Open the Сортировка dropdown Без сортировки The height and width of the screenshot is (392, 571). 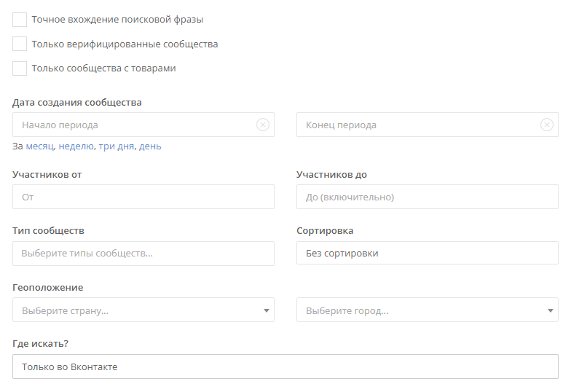point(428,253)
